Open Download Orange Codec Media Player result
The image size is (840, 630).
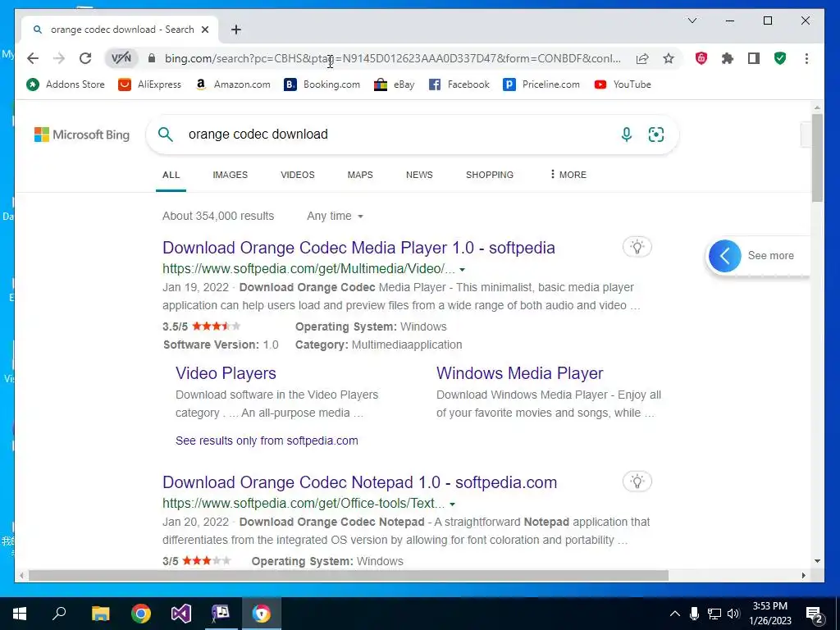point(358,248)
